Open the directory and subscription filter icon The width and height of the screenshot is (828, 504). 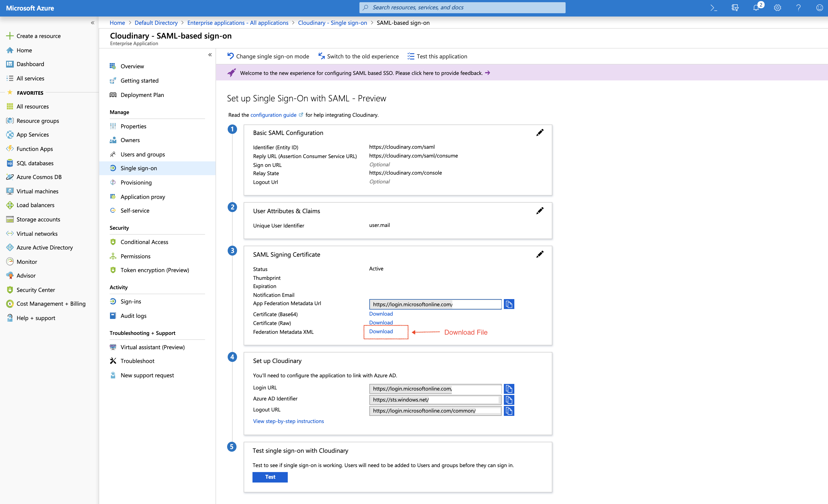pyautogui.click(x=735, y=8)
